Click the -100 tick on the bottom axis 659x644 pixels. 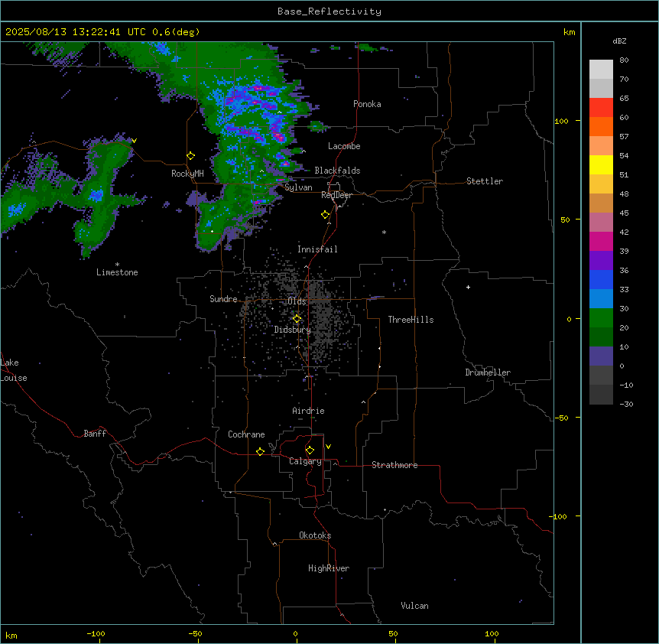coord(96,633)
